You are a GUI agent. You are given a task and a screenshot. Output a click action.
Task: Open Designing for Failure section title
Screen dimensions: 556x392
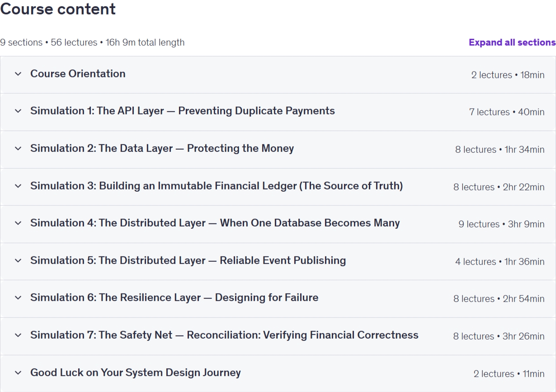174,298
